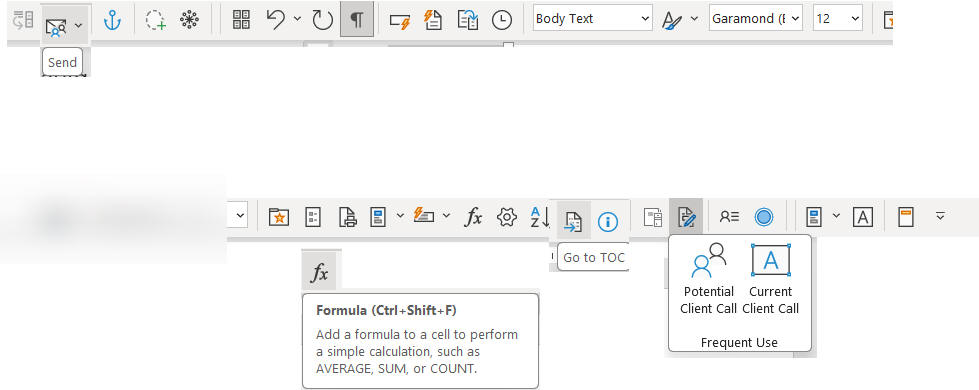Click the Sort A to Z icon

click(x=540, y=217)
